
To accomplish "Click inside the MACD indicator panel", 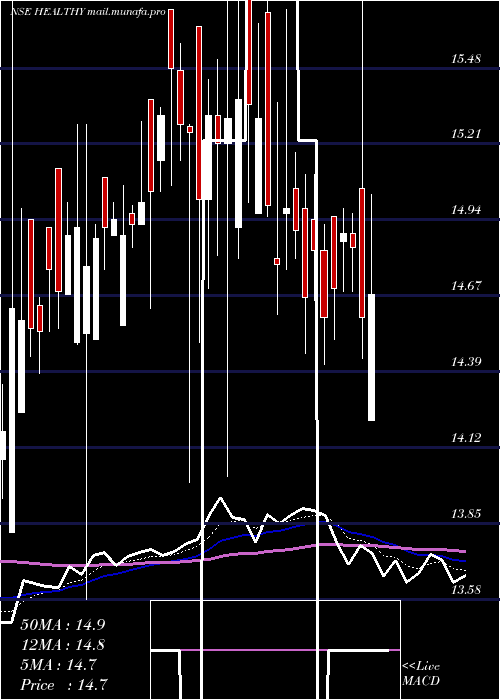I will coord(275,650).
